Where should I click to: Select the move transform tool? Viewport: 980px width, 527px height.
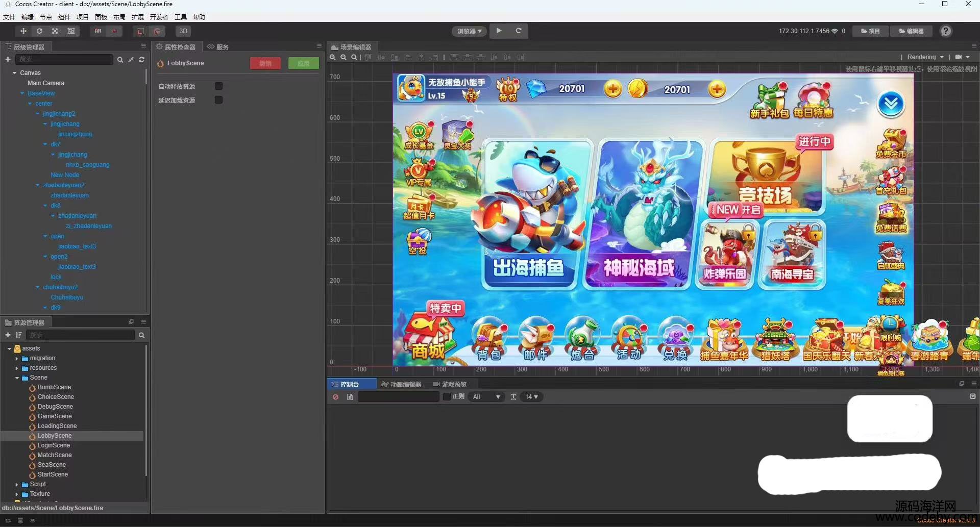(23, 31)
